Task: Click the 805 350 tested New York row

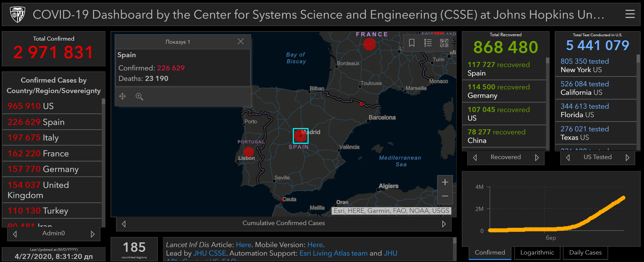Action: tap(596, 65)
